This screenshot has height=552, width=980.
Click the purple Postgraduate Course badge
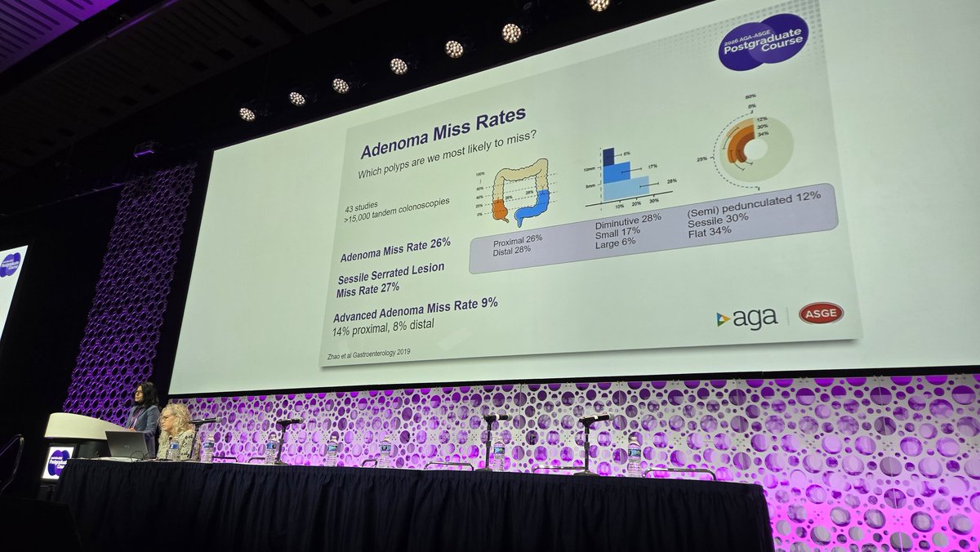coord(763,42)
